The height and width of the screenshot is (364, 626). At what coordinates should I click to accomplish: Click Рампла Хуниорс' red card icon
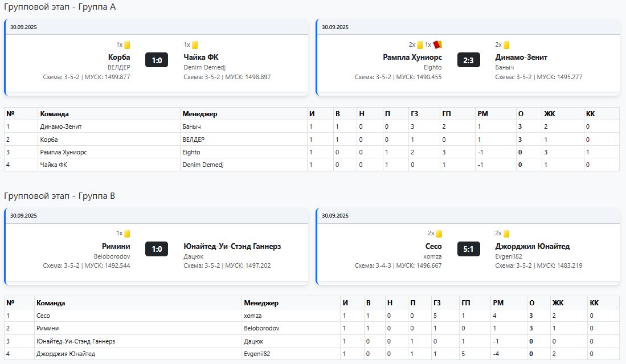[437, 44]
